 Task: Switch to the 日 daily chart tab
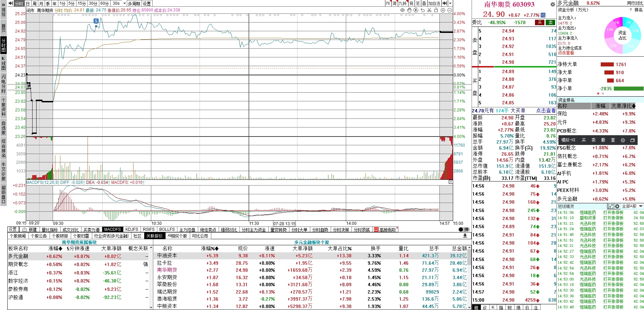(28, 3)
